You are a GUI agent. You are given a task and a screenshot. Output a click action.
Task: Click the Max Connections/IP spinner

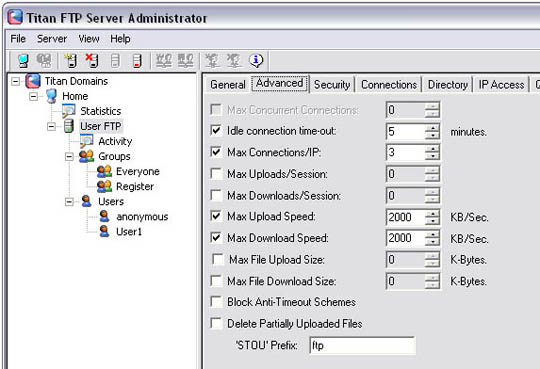click(432, 152)
